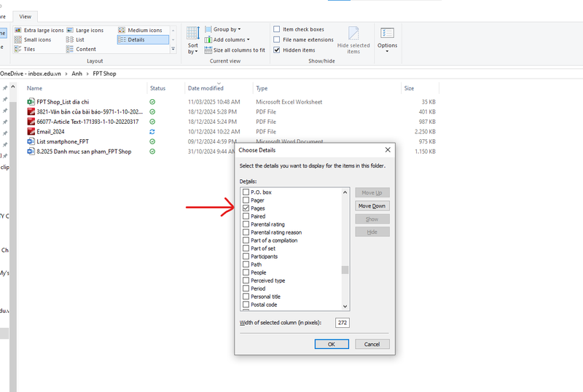The height and width of the screenshot is (392, 583).
Task: Sort by Date modified column header
Action: point(206,88)
